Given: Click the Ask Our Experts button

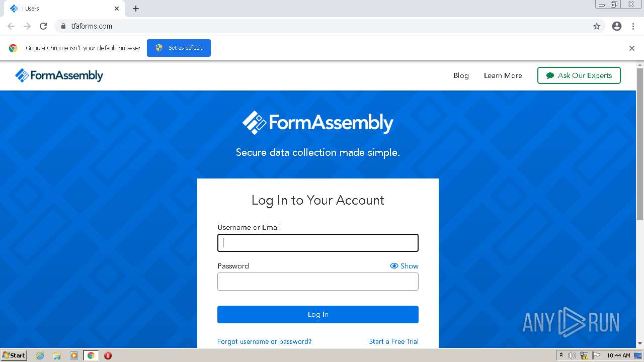Looking at the screenshot, I should [x=579, y=75].
